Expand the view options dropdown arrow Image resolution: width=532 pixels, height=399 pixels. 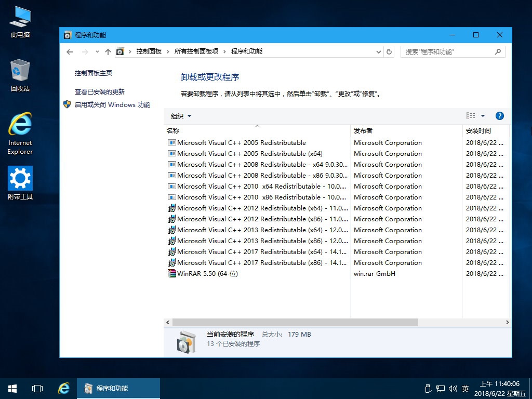[483, 116]
